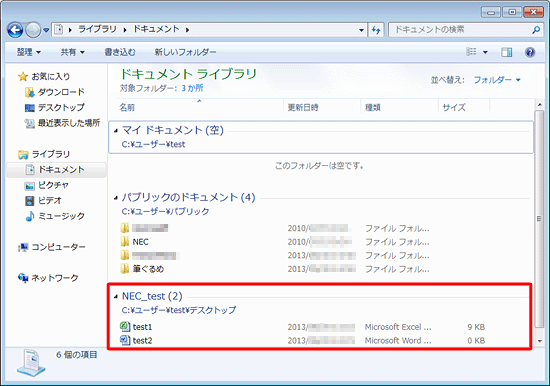This screenshot has height=386, width=550.
Task: Open the 整理 menu
Action: coord(29,52)
